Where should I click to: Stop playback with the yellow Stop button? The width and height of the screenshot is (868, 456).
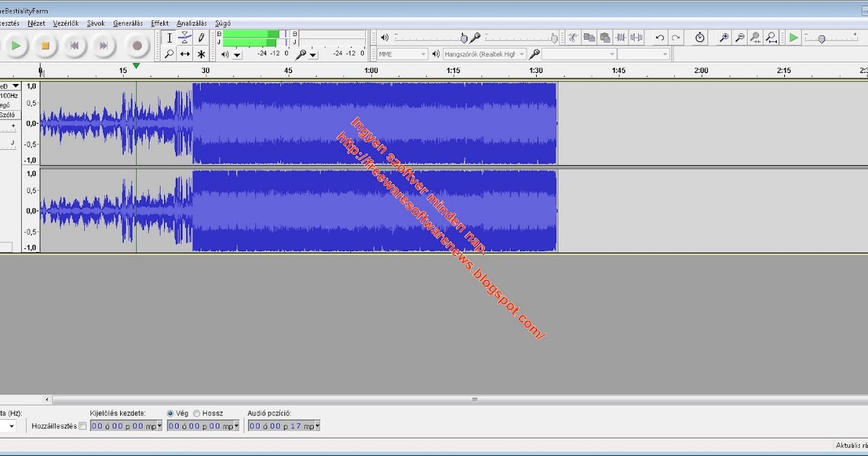click(x=45, y=46)
